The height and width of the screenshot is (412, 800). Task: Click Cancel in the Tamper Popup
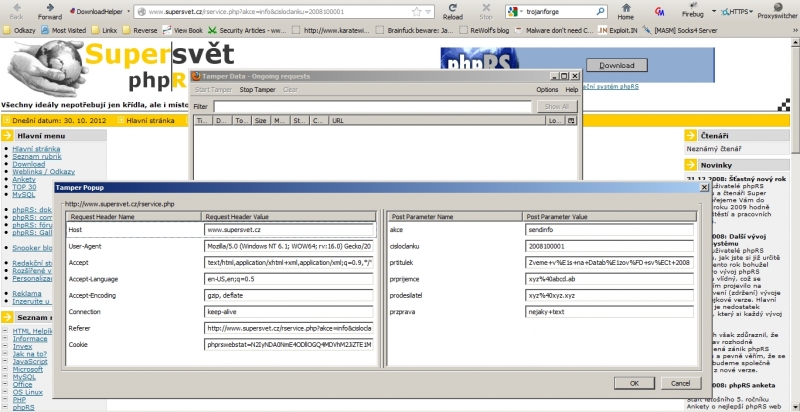pyautogui.click(x=681, y=383)
